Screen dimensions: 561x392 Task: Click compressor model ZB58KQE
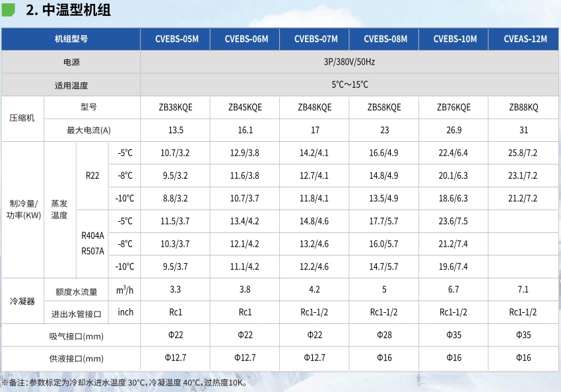pos(384,108)
